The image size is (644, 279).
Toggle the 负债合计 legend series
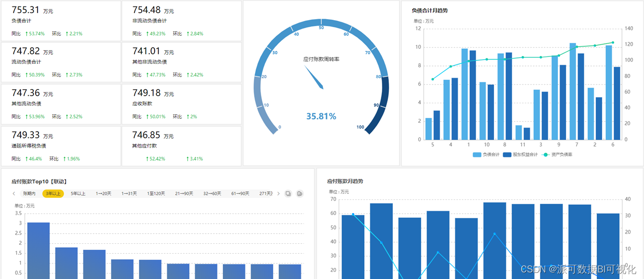tap(486, 155)
